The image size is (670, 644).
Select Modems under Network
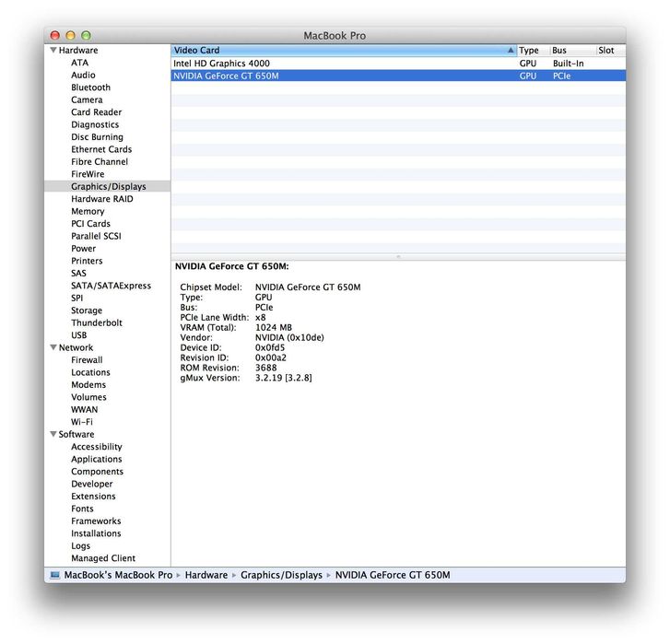pos(88,384)
